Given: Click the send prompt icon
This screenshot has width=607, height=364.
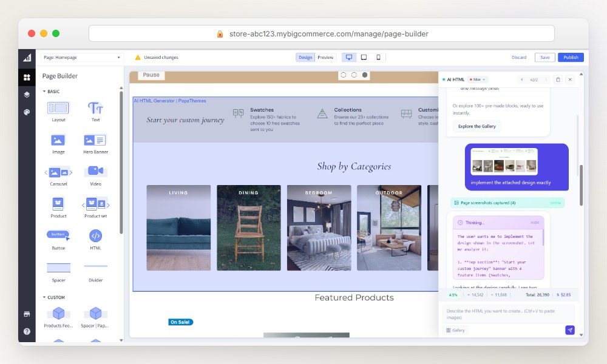Looking at the screenshot, I should 569,329.
